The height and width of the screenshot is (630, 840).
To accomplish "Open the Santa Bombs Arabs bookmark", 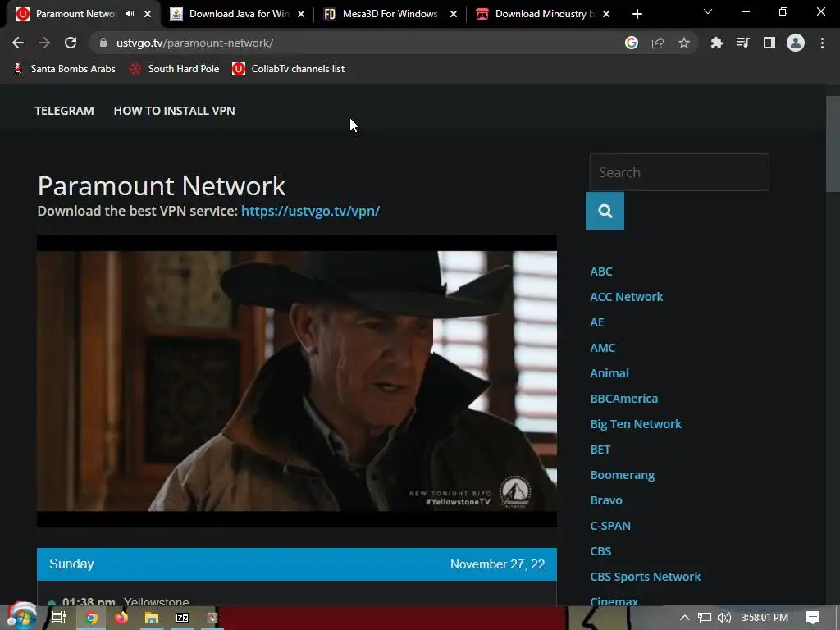I will [x=64, y=69].
